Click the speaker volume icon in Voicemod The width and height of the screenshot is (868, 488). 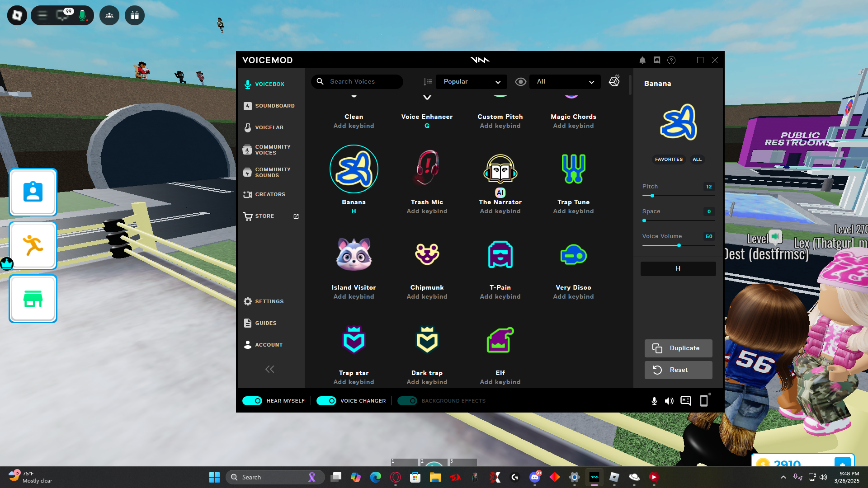pyautogui.click(x=669, y=401)
